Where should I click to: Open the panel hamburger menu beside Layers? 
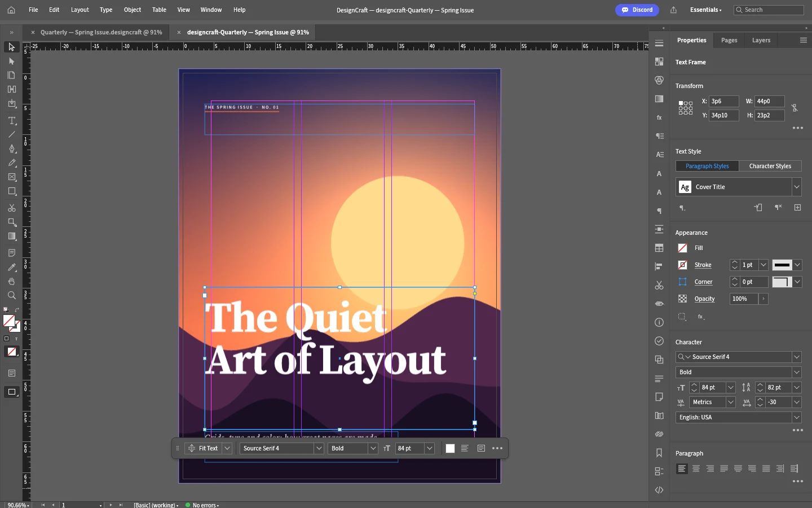point(804,40)
